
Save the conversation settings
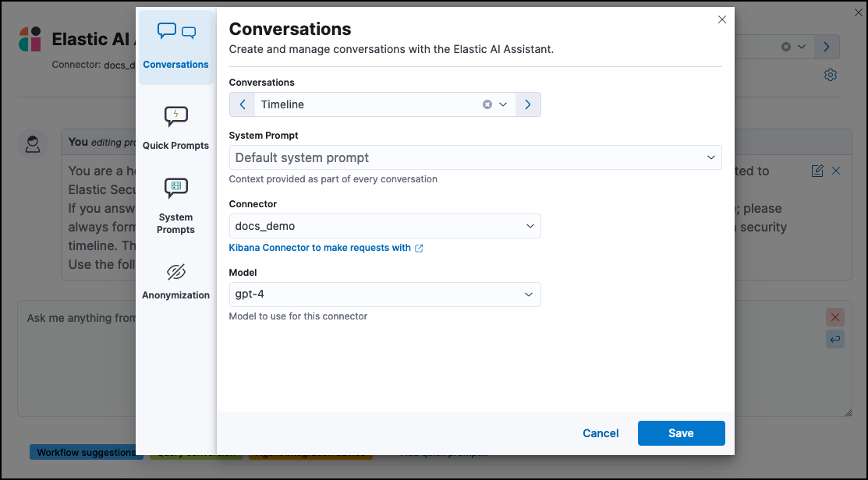(x=681, y=433)
